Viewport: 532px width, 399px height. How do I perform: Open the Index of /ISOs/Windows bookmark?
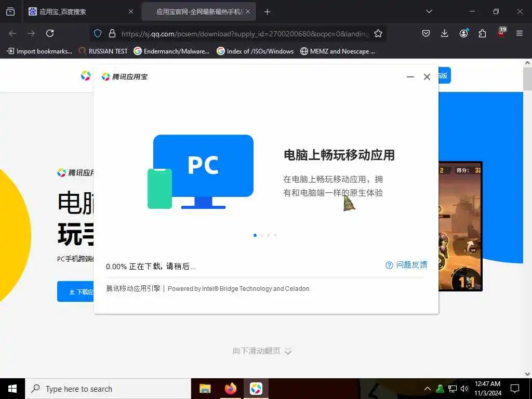tap(256, 51)
